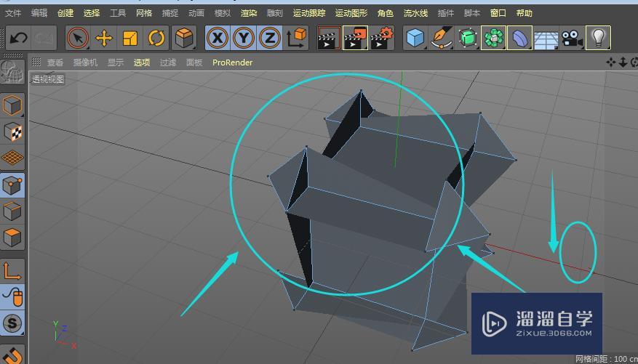The width and height of the screenshot is (638, 364).
Task: Click the dimmed Make Editable icon
Action: [x=12, y=71]
